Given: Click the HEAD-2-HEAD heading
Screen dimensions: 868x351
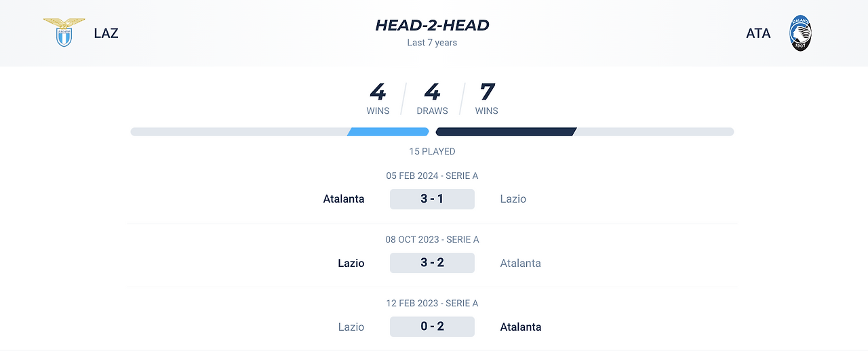Looking at the screenshot, I should 432,25.
